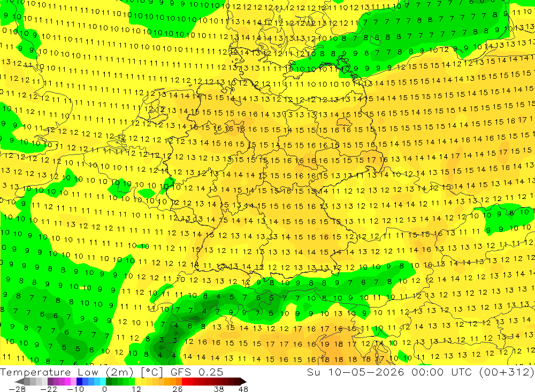Image resolution: width=535 pixels, height=392 pixels.
Task: Click the dark blue swatch above legend value -10
Action: (79, 382)
